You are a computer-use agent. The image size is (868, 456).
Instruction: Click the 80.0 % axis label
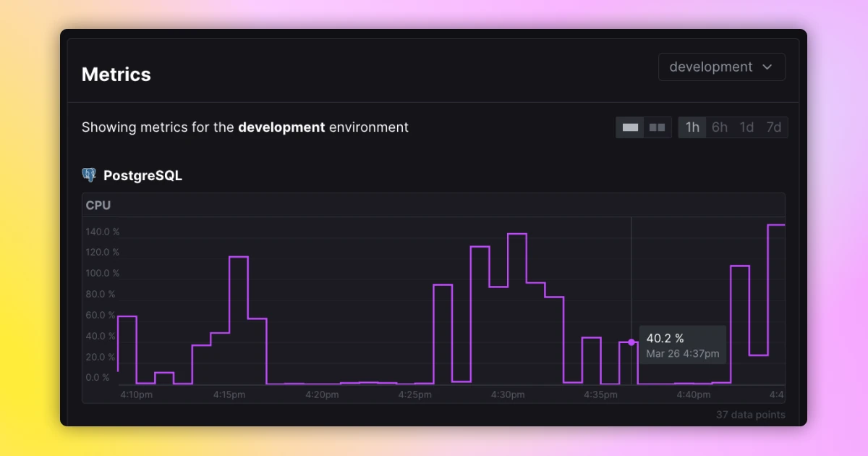coord(101,295)
